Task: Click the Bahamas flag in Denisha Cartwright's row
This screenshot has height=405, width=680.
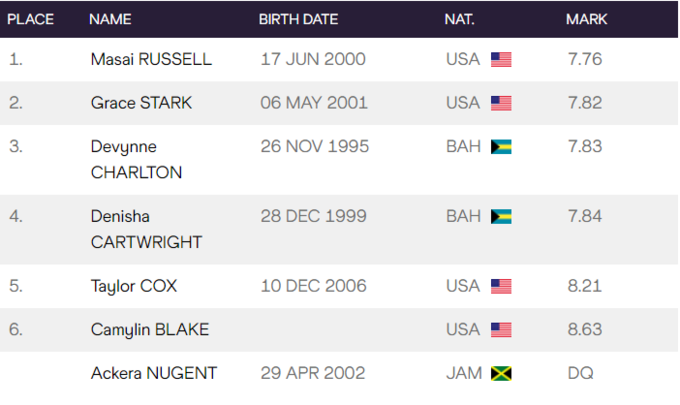Action: pyautogui.click(x=501, y=216)
